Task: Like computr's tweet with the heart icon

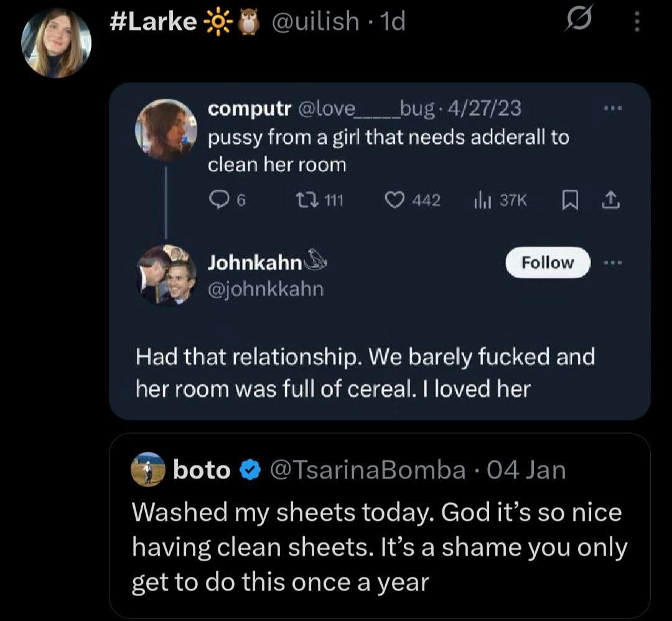Action: click(x=394, y=200)
